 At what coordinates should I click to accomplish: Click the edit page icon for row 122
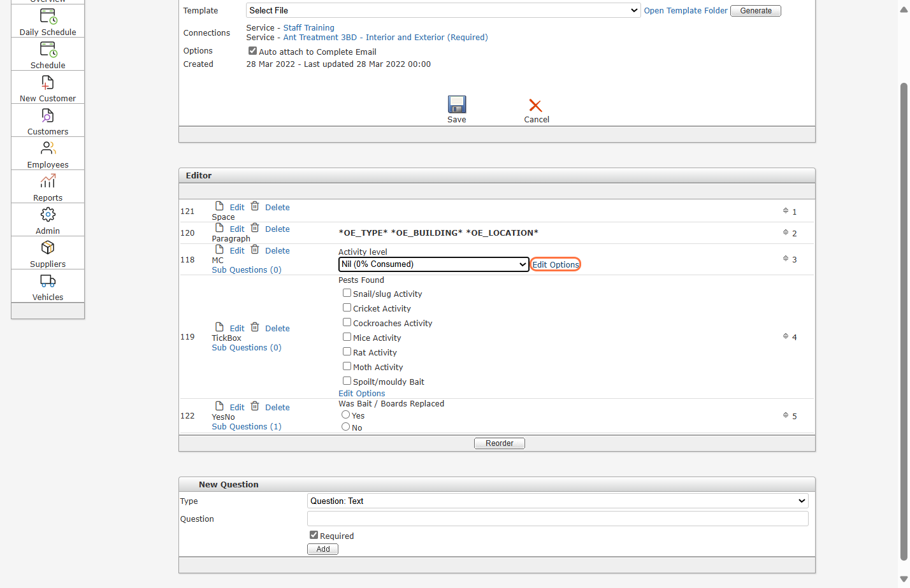(219, 406)
